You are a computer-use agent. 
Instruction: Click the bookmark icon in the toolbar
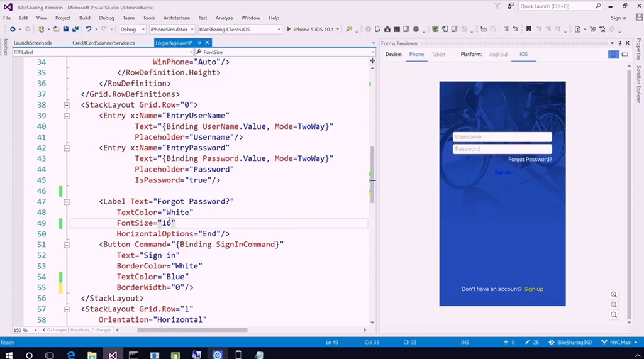pyautogui.click(x=528, y=30)
